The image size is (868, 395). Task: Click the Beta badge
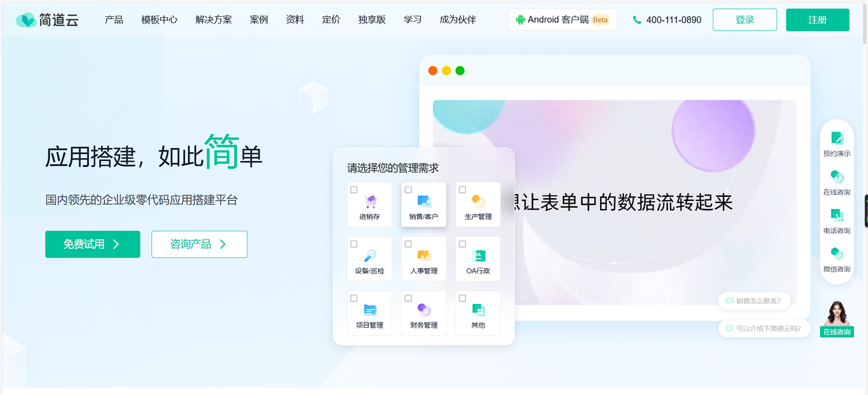pos(600,20)
